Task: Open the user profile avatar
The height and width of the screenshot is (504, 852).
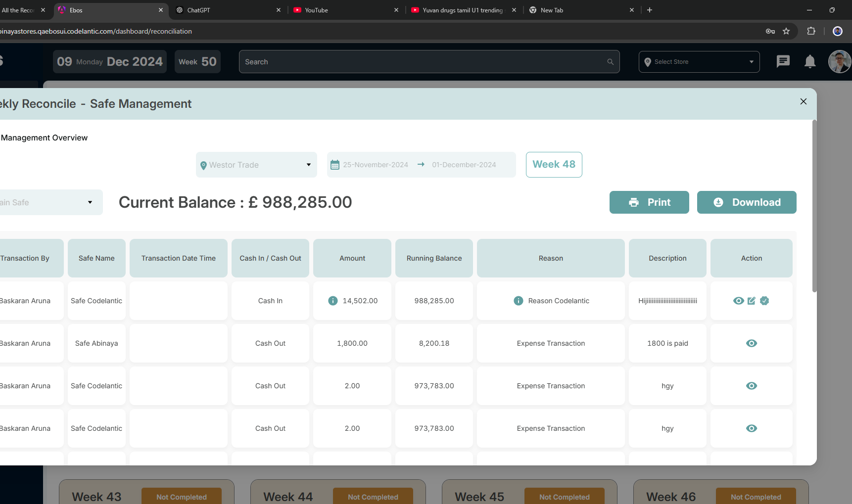Action: pyautogui.click(x=840, y=62)
